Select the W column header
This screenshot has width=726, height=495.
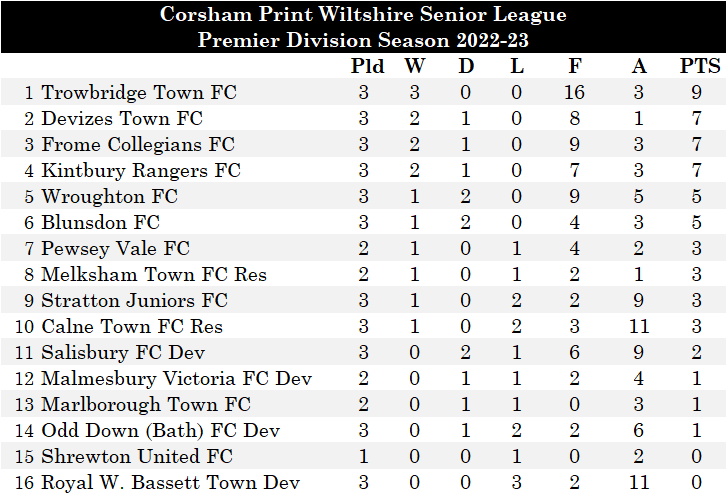[x=414, y=67]
